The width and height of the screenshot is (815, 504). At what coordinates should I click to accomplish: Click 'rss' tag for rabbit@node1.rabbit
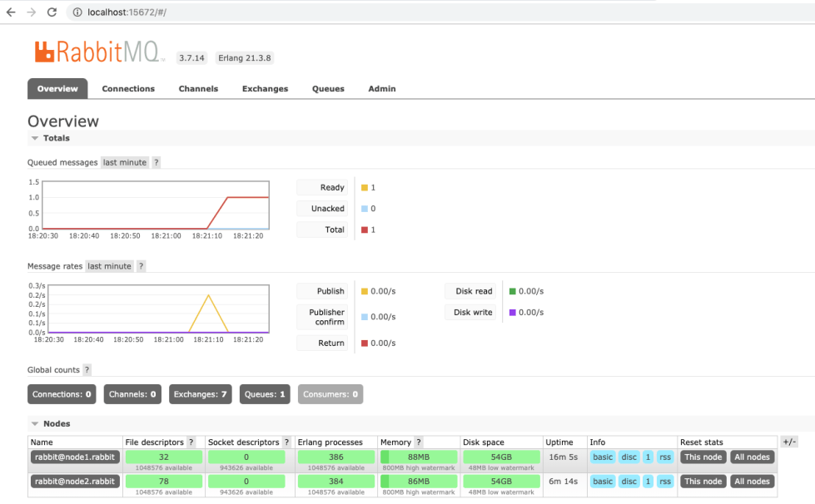coord(665,457)
